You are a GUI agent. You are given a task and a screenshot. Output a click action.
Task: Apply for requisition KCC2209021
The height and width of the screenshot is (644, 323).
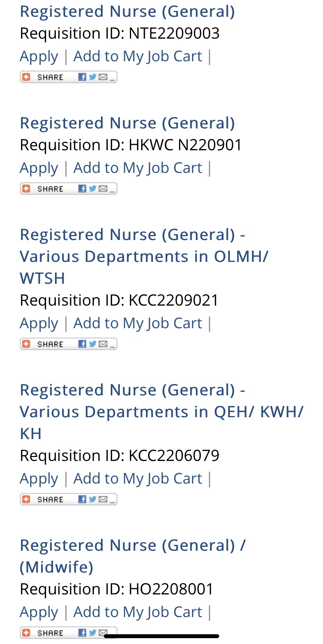click(x=39, y=324)
